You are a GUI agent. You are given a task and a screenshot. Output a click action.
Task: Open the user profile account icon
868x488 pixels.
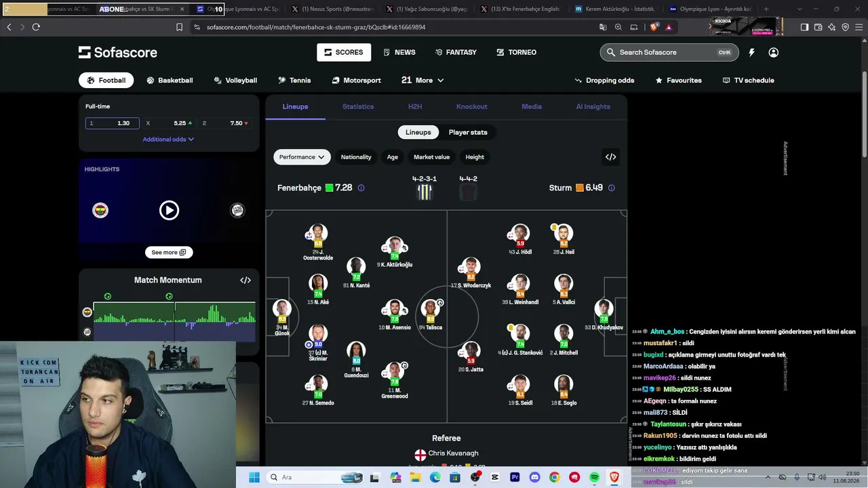(x=774, y=52)
